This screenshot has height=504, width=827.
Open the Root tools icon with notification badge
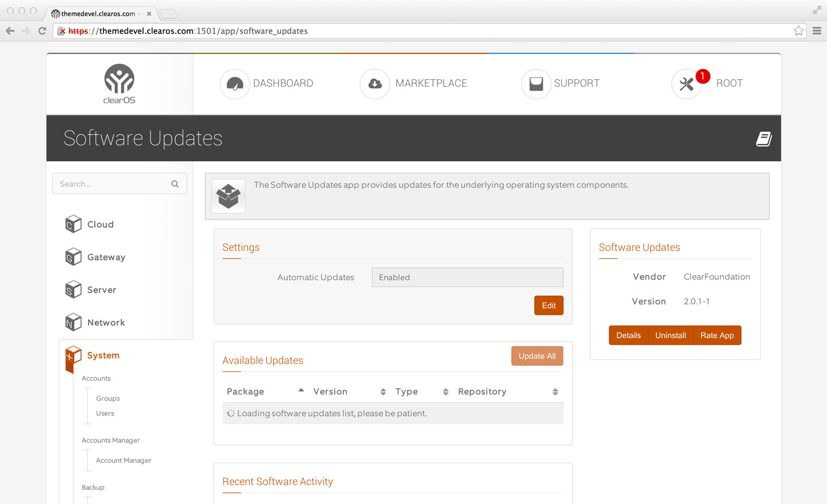pyautogui.click(x=687, y=84)
